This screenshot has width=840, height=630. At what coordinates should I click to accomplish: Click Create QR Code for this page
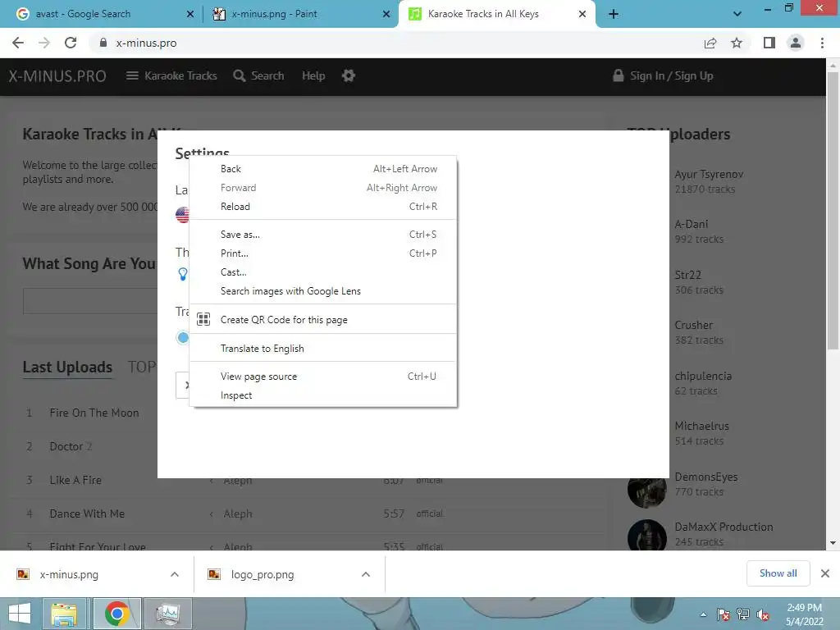click(323, 320)
